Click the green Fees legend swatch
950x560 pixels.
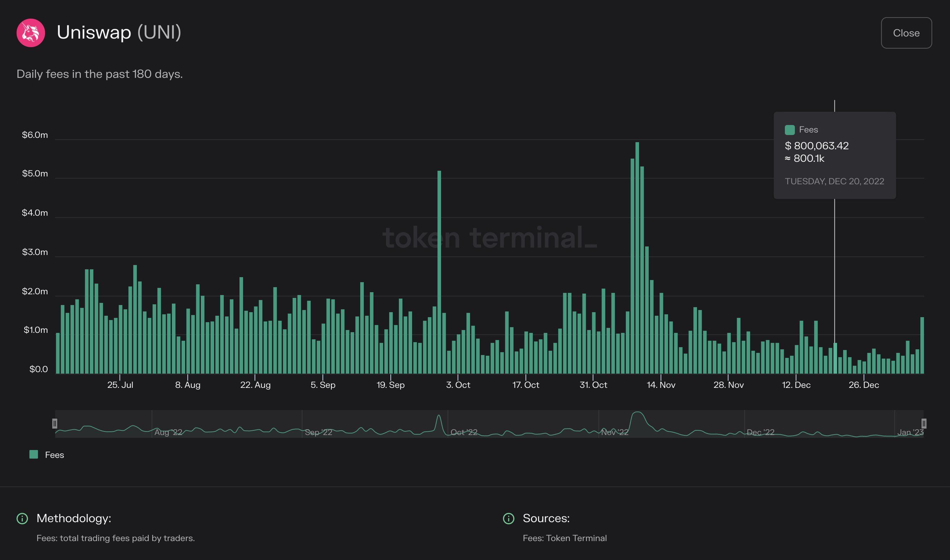click(x=34, y=454)
